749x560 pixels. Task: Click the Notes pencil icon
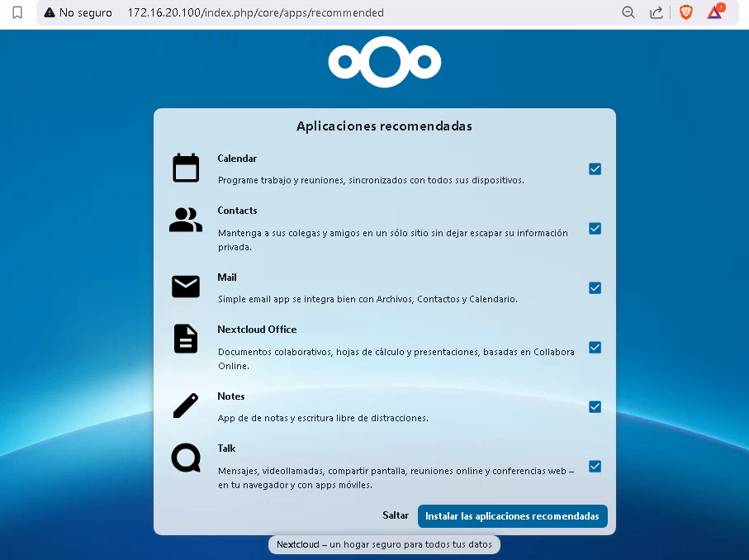[186, 406]
